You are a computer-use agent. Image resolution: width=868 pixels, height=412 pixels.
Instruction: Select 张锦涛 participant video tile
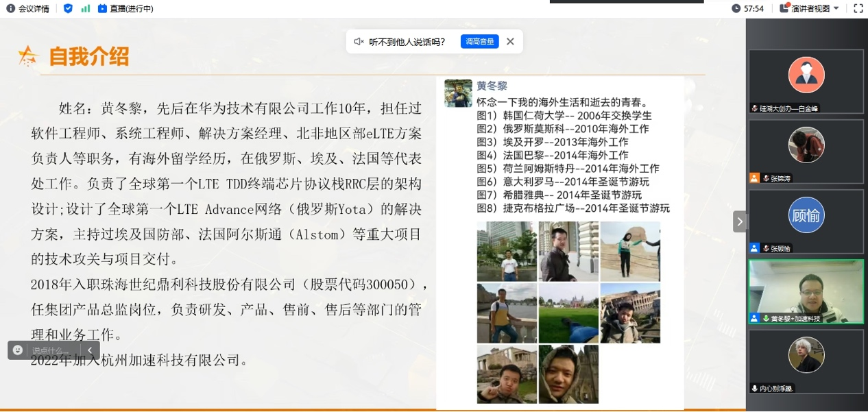tap(806, 149)
